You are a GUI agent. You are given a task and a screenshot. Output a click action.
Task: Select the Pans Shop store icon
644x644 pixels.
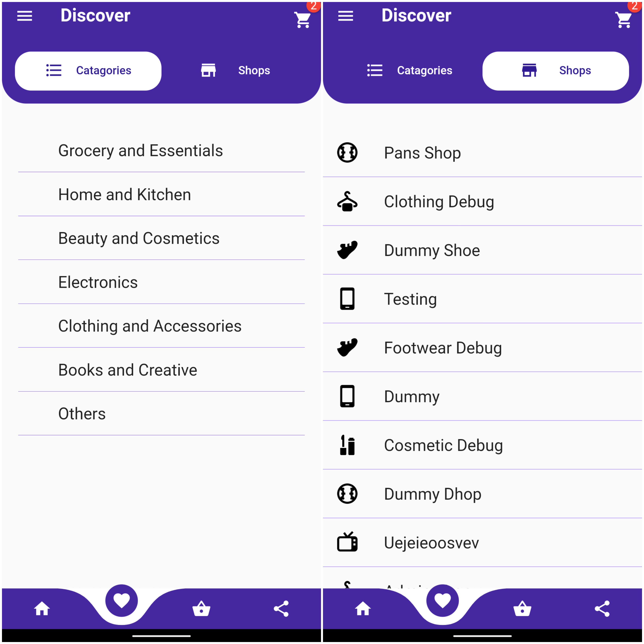tap(349, 152)
